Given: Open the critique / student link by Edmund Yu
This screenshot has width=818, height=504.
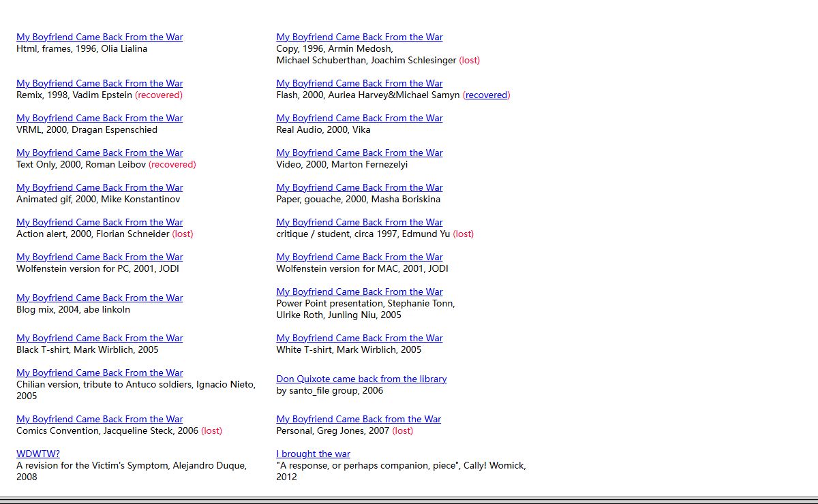Looking at the screenshot, I should click(x=359, y=222).
